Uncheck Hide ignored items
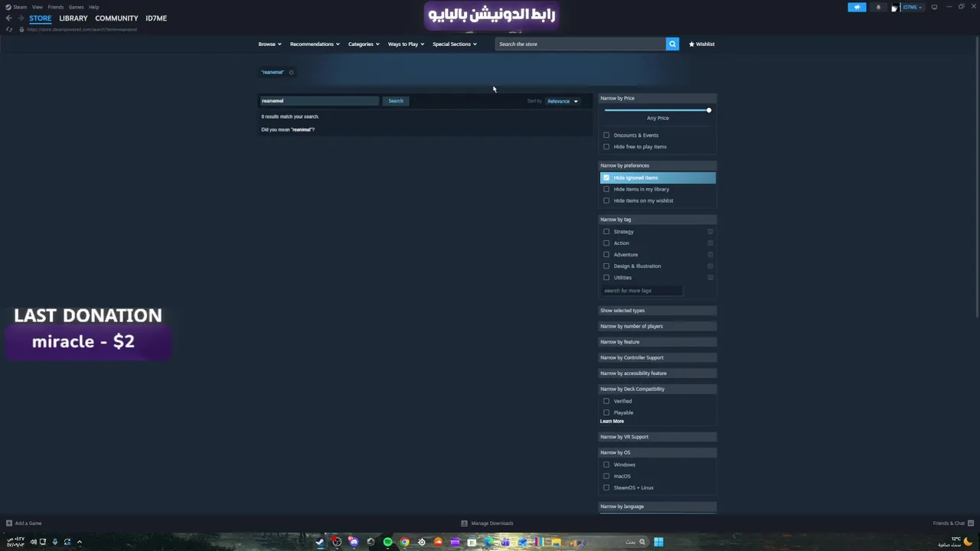 606,178
